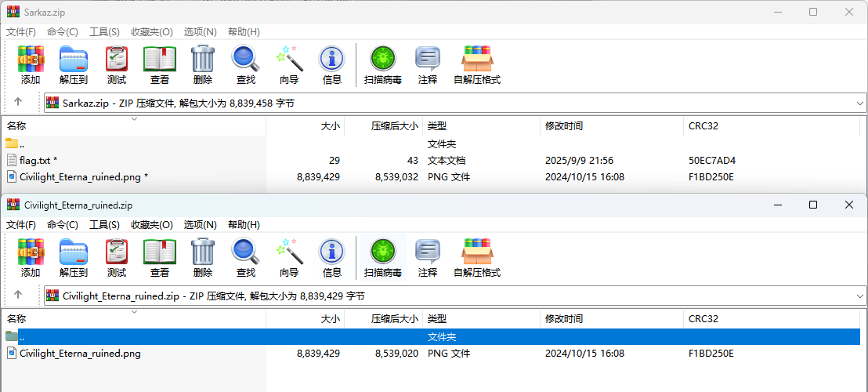Click 查看 icon in Sarkaz.zip window

click(x=160, y=65)
